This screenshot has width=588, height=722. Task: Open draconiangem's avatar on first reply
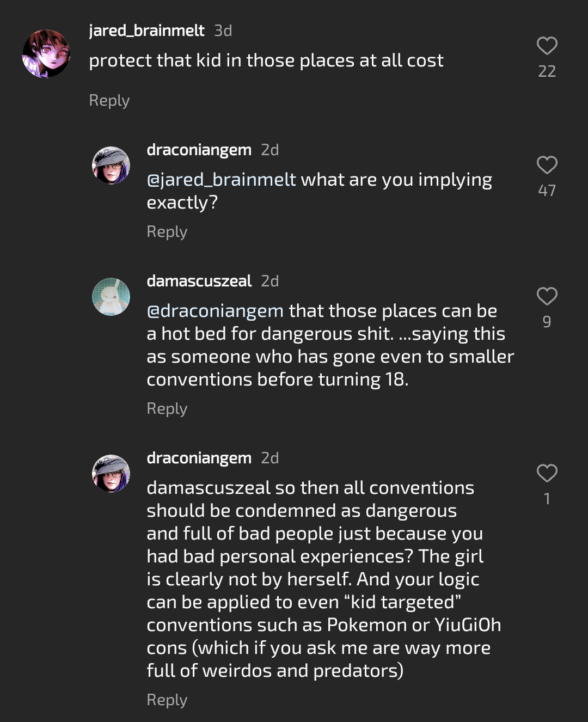(111, 166)
